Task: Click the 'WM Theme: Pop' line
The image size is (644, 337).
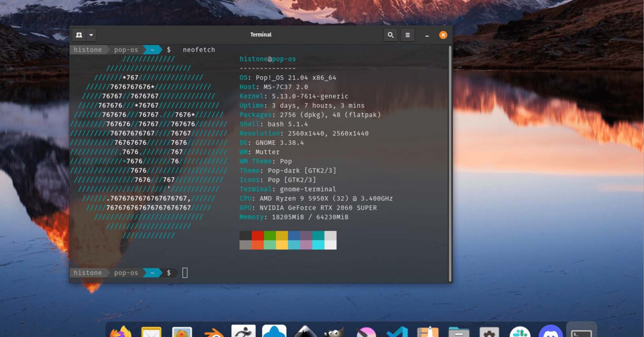Action: (266, 161)
